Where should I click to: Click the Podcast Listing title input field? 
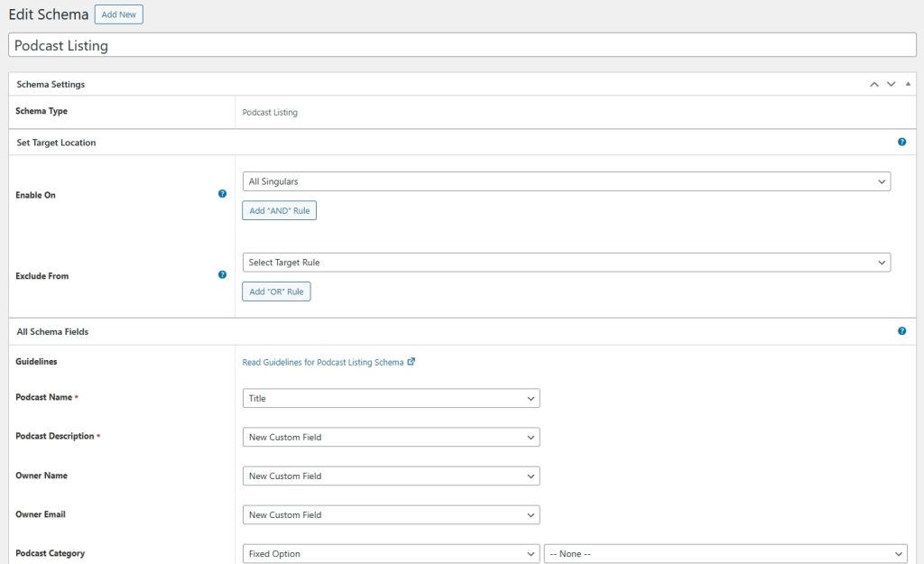(x=462, y=43)
